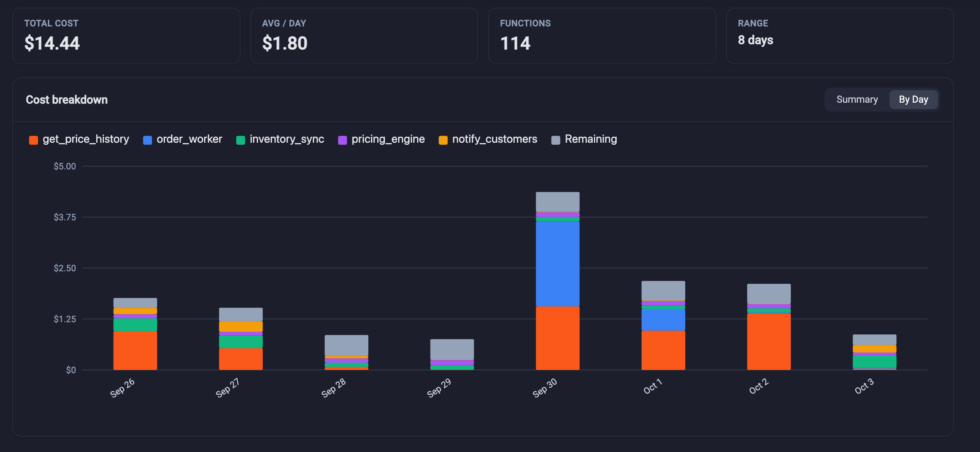Click the Functions count 114
980x452 pixels.
(x=515, y=43)
